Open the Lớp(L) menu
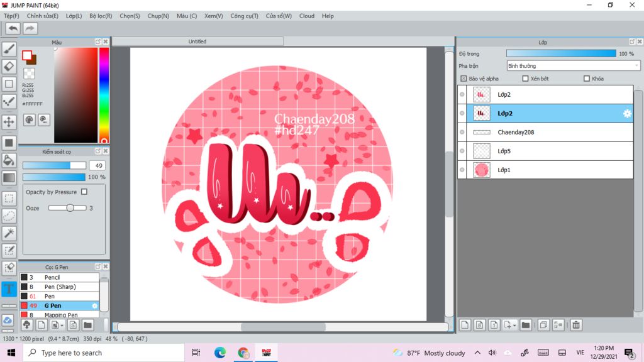 point(74,16)
